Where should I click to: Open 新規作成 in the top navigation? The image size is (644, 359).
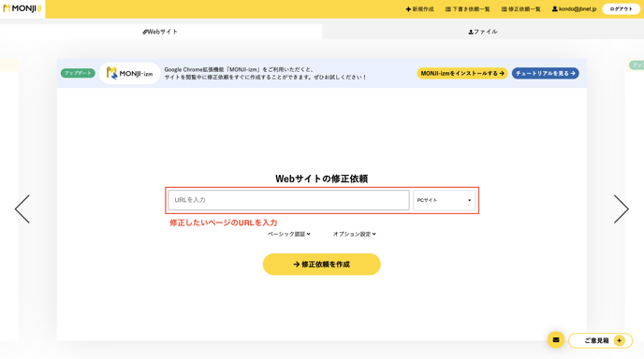[x=419, y=9]
